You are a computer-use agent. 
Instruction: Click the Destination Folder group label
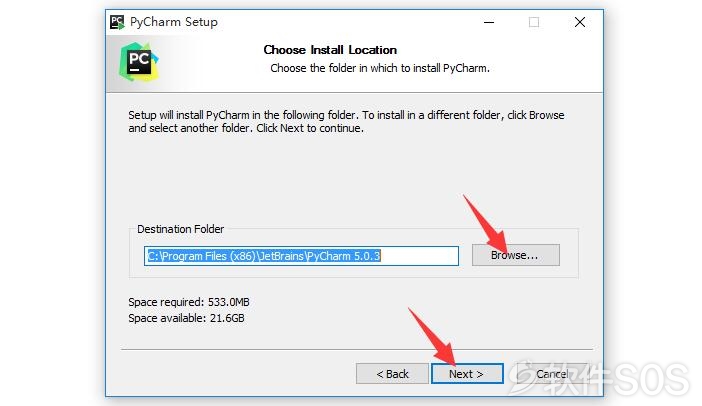pyautogui.click(x=180, y=229)
